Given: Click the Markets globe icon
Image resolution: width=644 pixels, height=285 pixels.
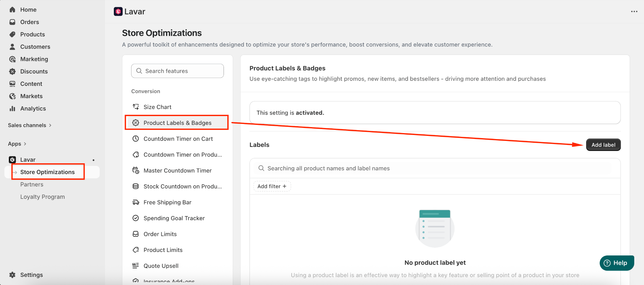Looking at the screenshot, I should (x=12, y=96).
